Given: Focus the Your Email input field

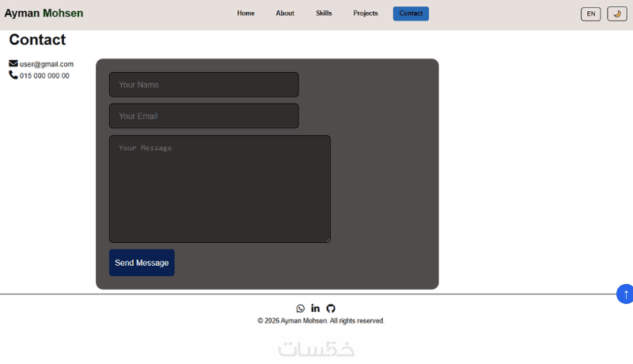Looking at the screenshot, I should (204, 116).
